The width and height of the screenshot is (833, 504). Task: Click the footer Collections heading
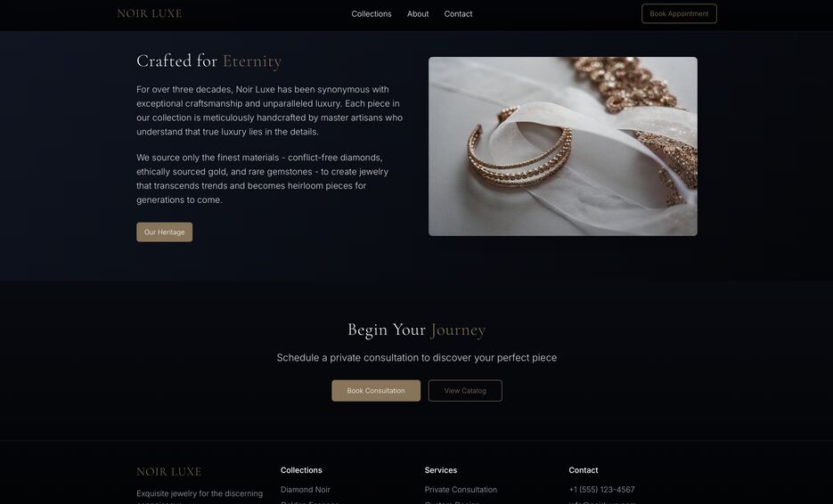click(x=301, y=470)
